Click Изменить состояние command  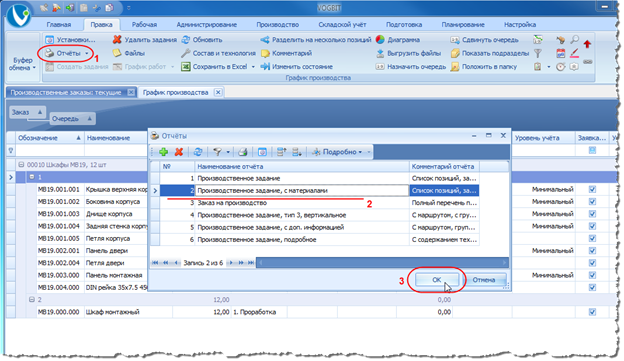(x=297, y=67)
